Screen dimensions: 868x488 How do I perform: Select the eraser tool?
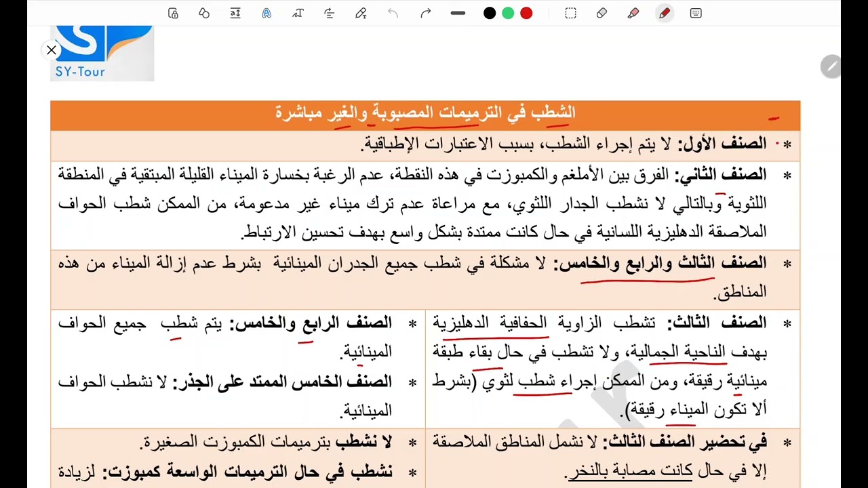click(x=601, y=13)
